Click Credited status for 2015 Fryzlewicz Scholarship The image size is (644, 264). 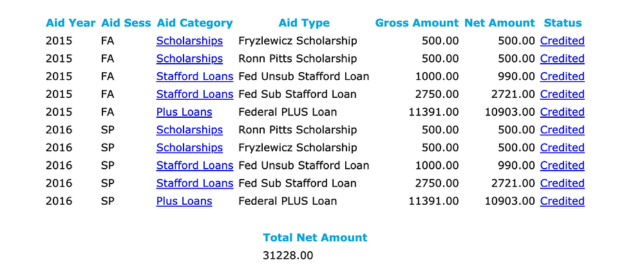pyautogui.click(x=562, y=41)
